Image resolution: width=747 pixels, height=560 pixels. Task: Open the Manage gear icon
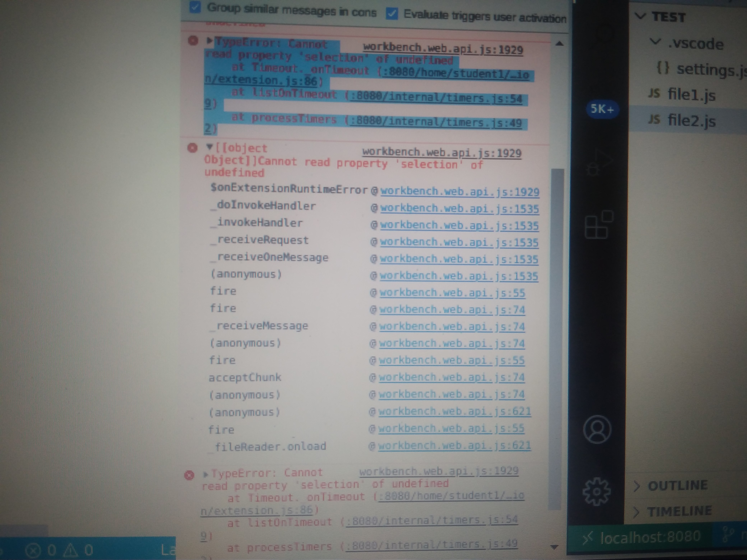596,491
